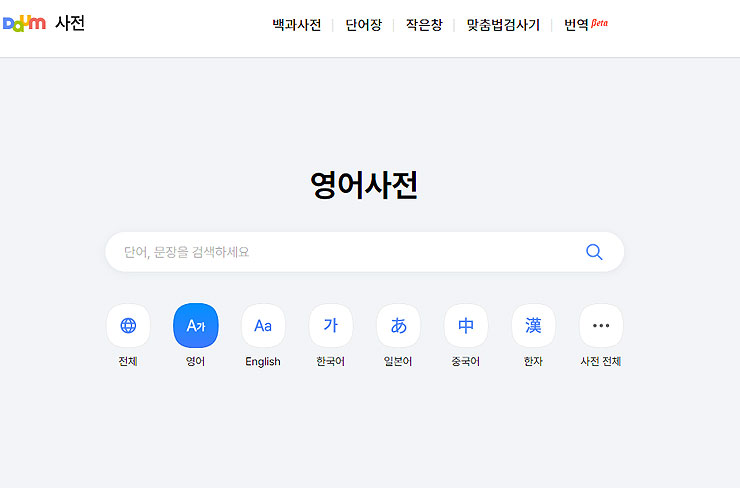The height and width of the screenshot is (488, 740).
Task: Open 사전 전체 more icon
Action: click(x=601, y=326)
